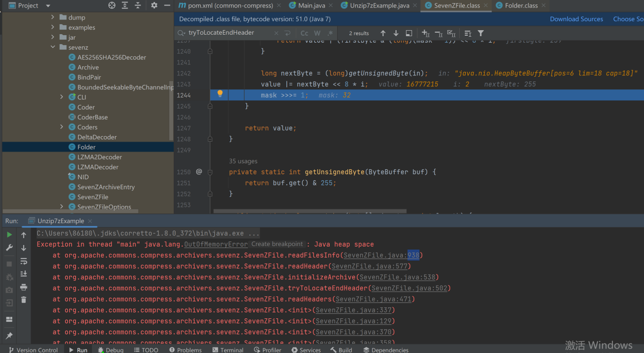The image size is (644, 353).
Task: Enable match case in the search bar
Action: [x=304, y=33]
